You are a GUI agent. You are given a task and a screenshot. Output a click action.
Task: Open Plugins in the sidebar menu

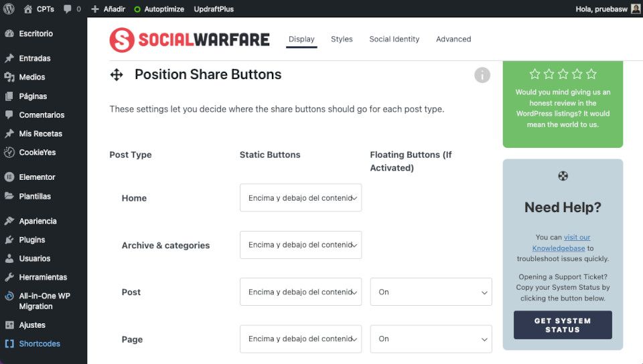pyautogui.click(x=31, y=240)
